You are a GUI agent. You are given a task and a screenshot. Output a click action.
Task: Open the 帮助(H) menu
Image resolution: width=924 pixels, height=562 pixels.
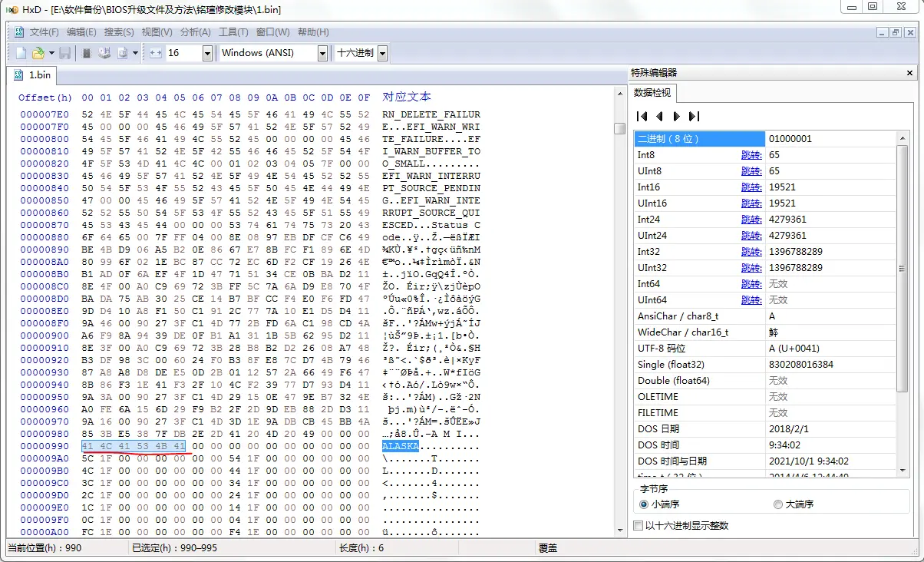[313, 32]
